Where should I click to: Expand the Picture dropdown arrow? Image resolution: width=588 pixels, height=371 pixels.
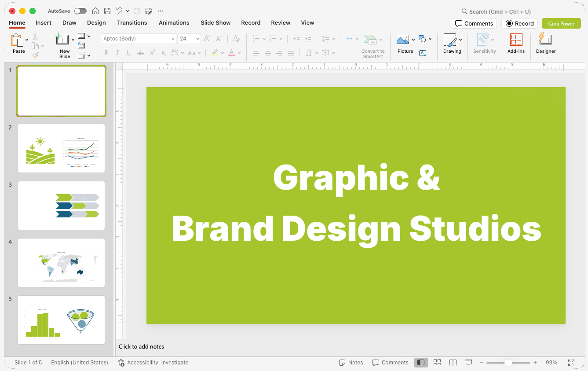click(x=413, y=40)
